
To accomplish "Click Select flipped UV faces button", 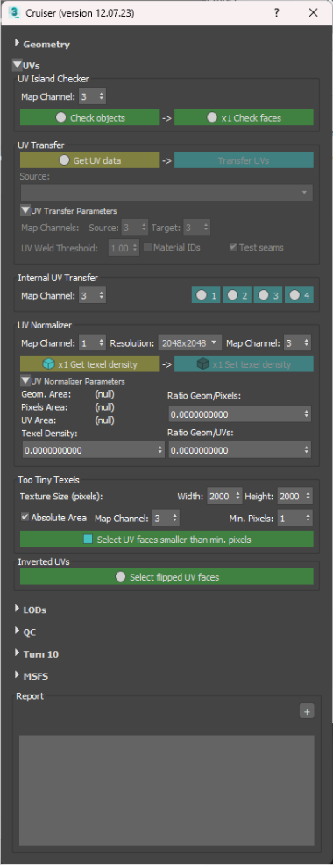I will 166,577.
